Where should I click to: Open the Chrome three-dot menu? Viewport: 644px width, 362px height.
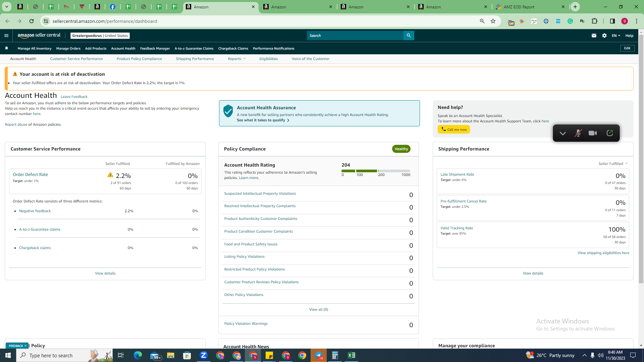pyautogui.click(x=637, y=21)
